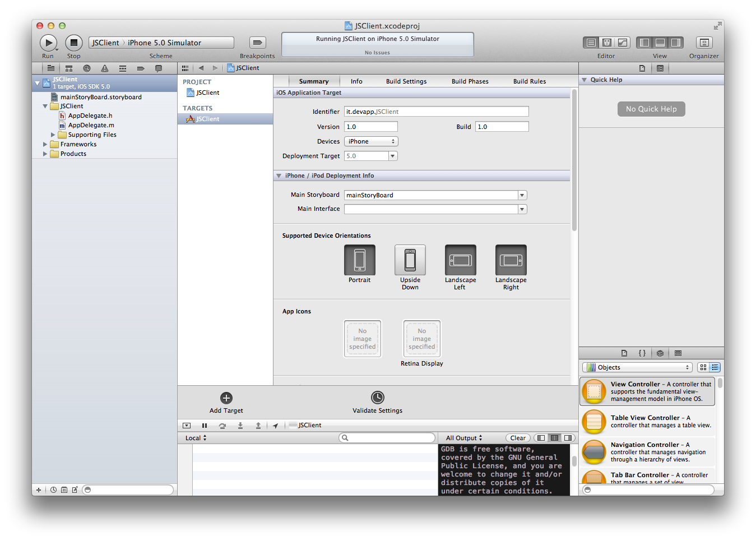Toggle the Breakpoints button
Screen dimensions: 756x540
pyautogui.click(x=257, y=43)
